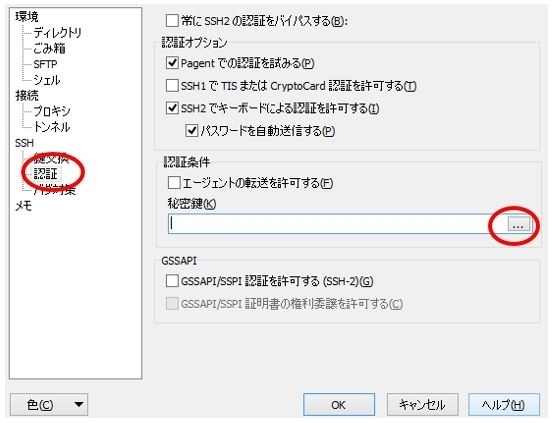Enable 常に SSH2 の認証をバイパスする checkbox
The height and width of the screenshot is (423, 552).
tap(172, 20)
